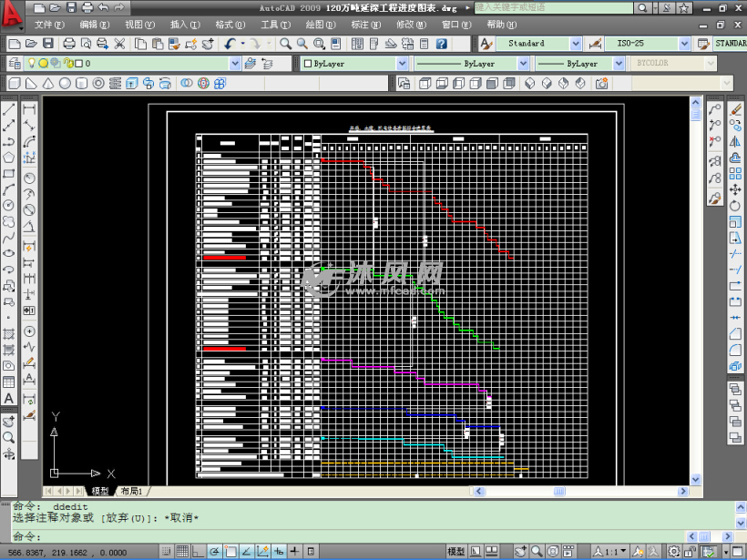Switch to the 布局1 layout tab
This screenshot has height=560, width=747.
(131, 492)
